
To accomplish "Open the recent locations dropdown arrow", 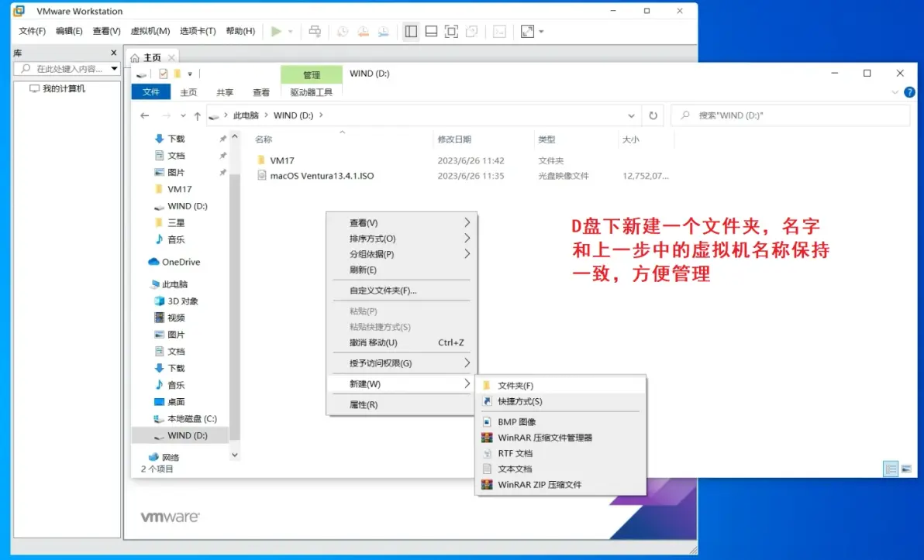I will (183, 115).
